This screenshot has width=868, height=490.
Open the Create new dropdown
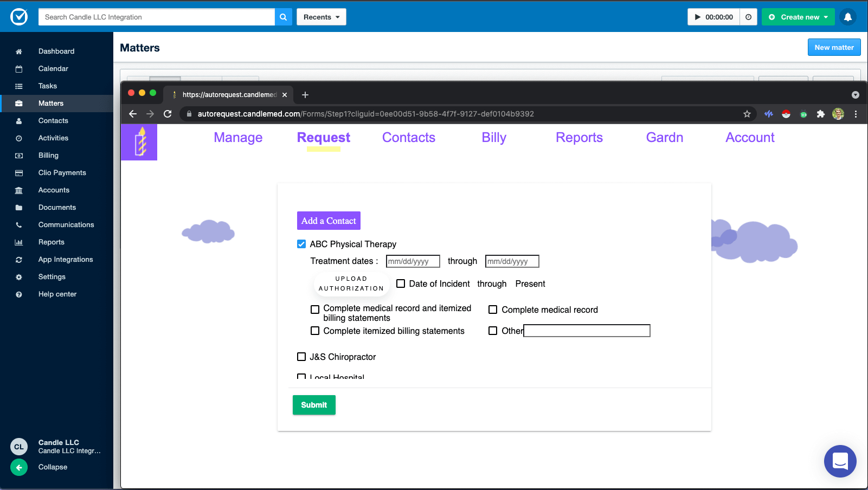(x=798, y=17)
